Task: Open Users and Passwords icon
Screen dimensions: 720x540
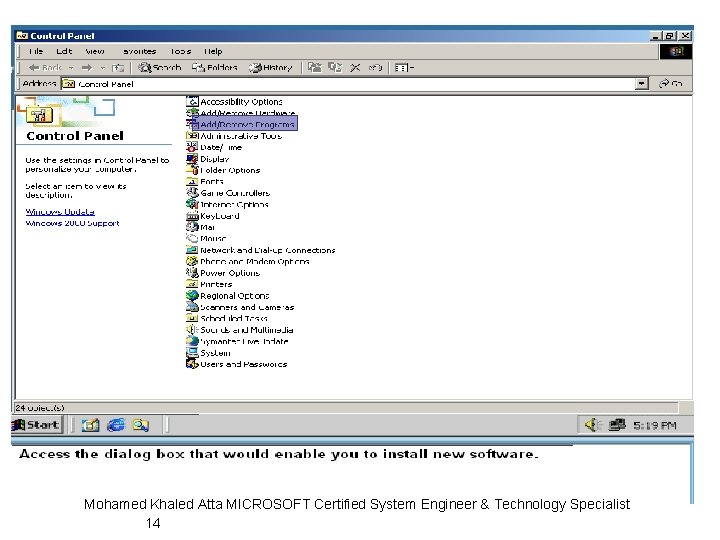Action: 192,364
